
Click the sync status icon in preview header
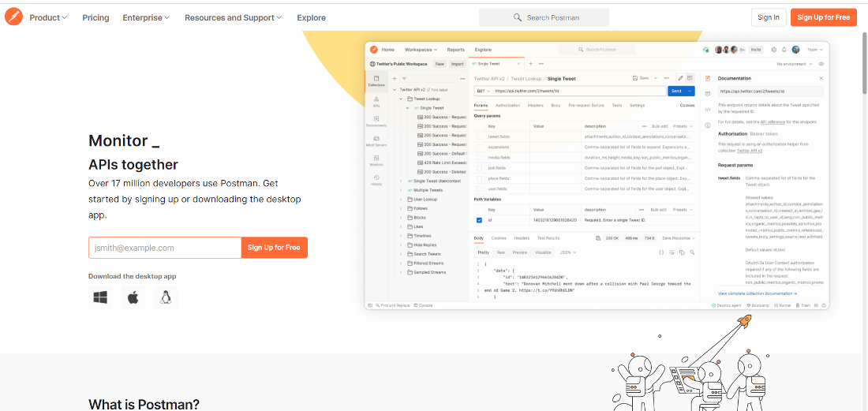click(x=705, y=49)
